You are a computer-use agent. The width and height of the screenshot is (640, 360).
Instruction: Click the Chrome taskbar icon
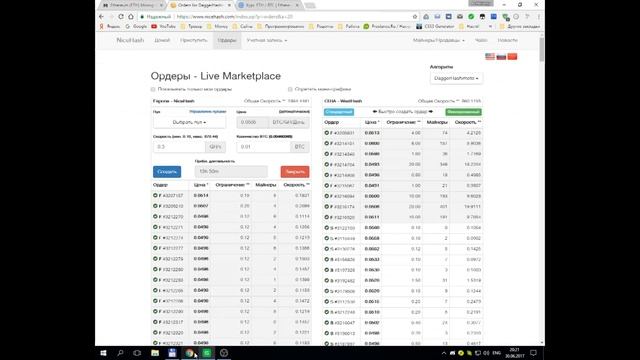pyautogui.click(x=189, y=353)
